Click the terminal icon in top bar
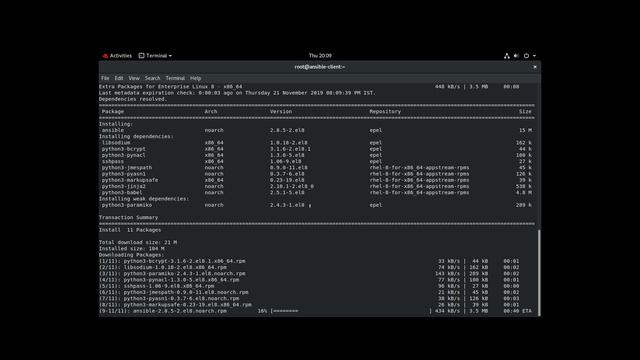Image resolution: width=640 pixels, height=360 pixels. [141, 56]
